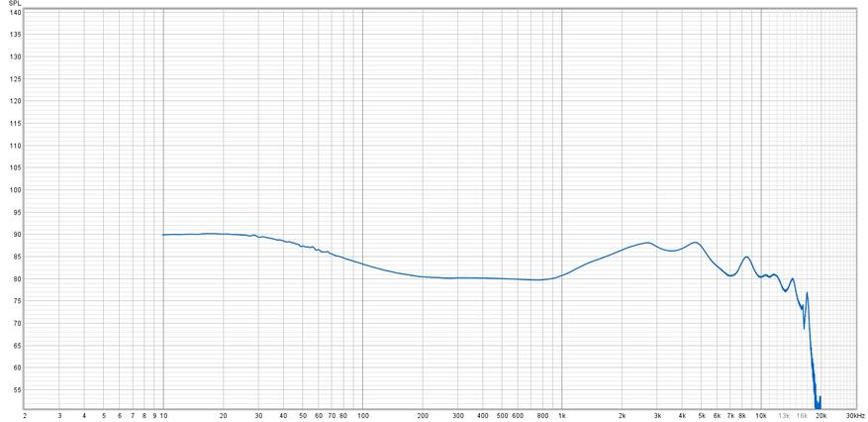
Task: Click the 65 label on the SPL axis
Action: click(17, 346)
